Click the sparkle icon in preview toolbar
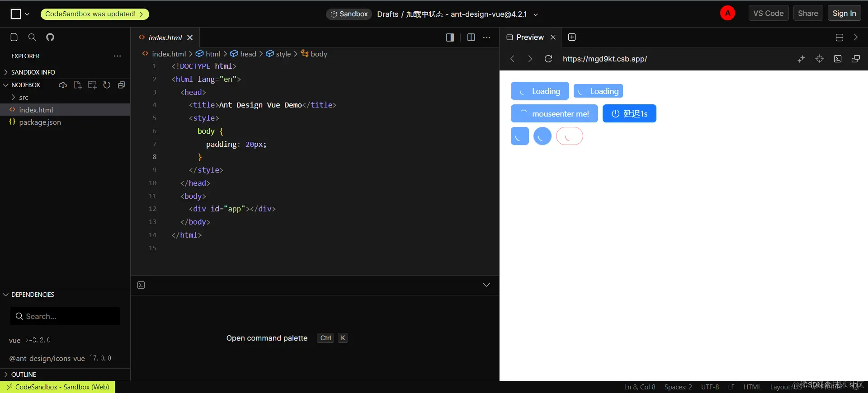The height and width of the screenshot is (393, 868). tap(801, 59)
